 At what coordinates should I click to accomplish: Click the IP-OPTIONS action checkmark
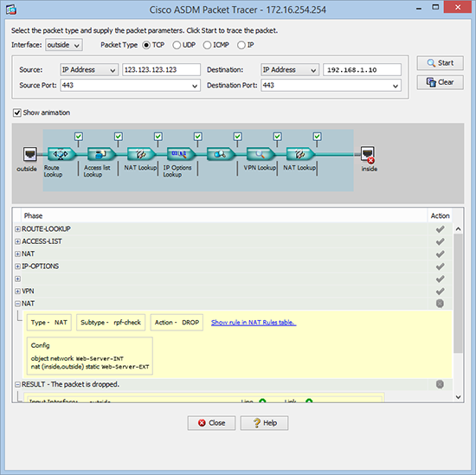pyautogui.click(x=440, y=266)
